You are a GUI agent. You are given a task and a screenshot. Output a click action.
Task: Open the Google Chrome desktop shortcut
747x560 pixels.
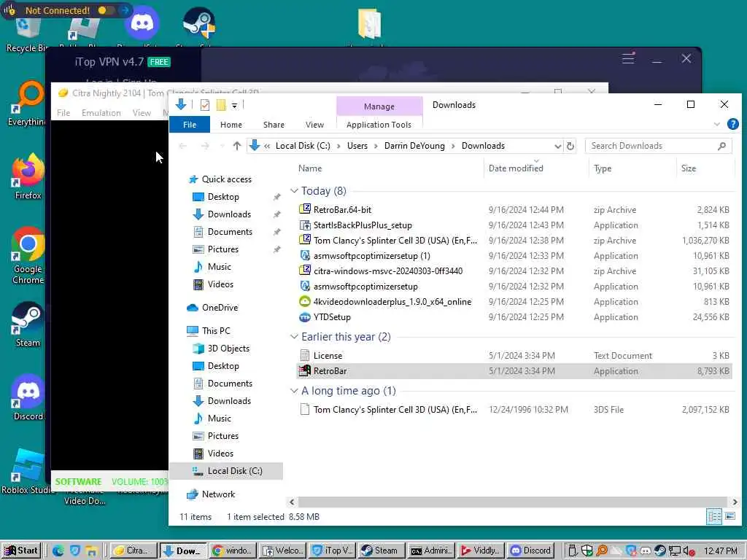click(x=28, y=255)
